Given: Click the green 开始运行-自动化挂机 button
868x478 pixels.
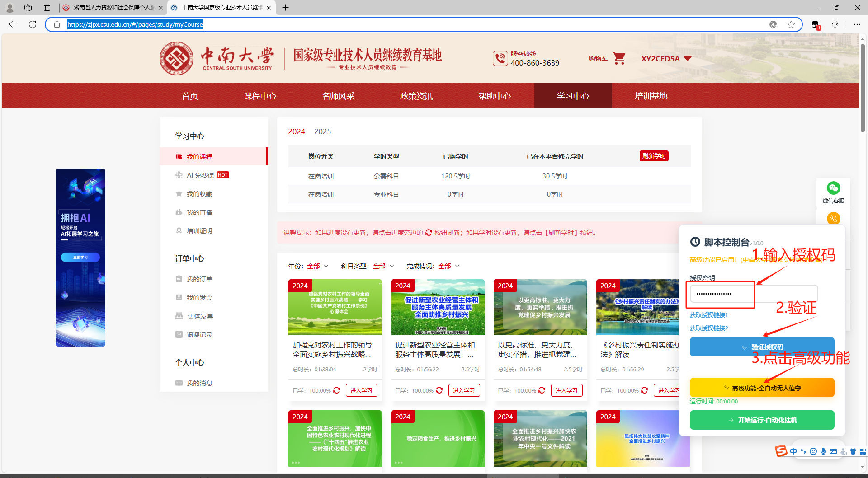Looking at the screenshot, I should (762, 420).
